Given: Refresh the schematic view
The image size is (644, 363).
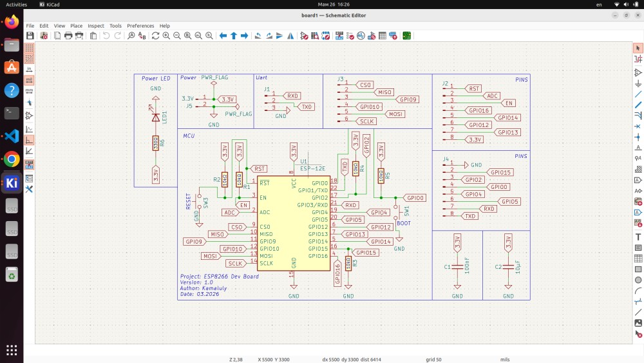Looking at the screenshot, I should click(155, 35).
